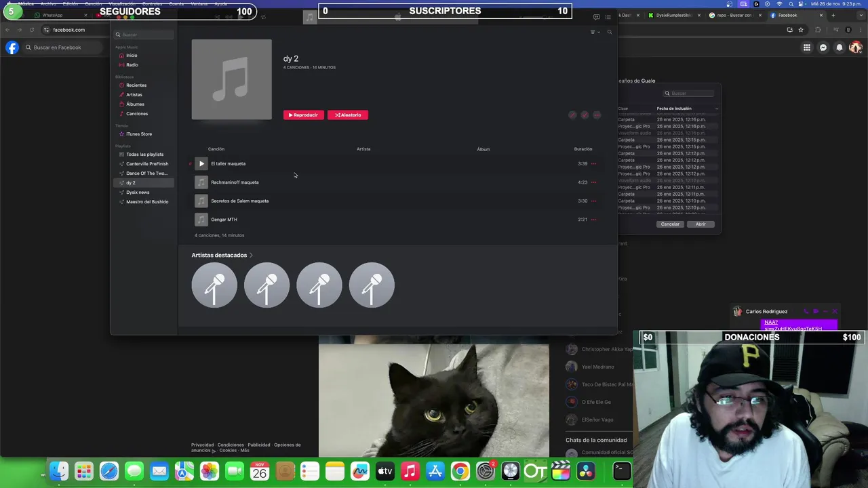Sort by the Canción column header
The width and height of the screenshot is (868, 488).
tap(216, 149)
